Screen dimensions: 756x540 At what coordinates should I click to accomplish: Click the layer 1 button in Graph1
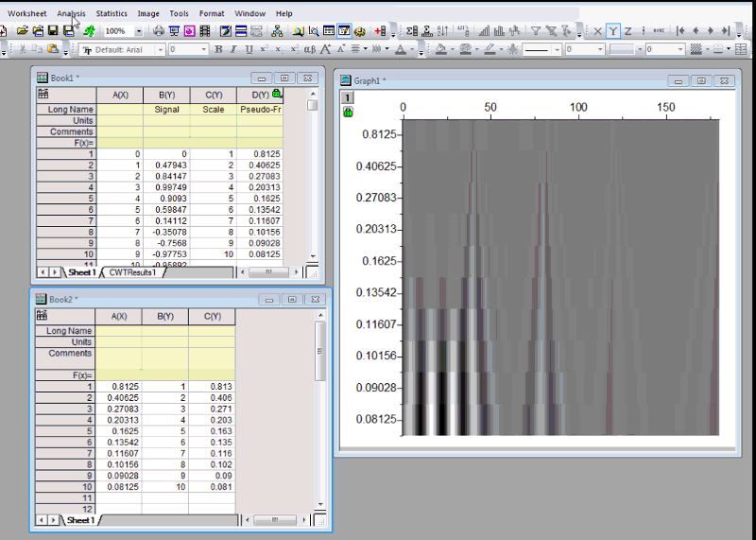(x=347, y=97)
